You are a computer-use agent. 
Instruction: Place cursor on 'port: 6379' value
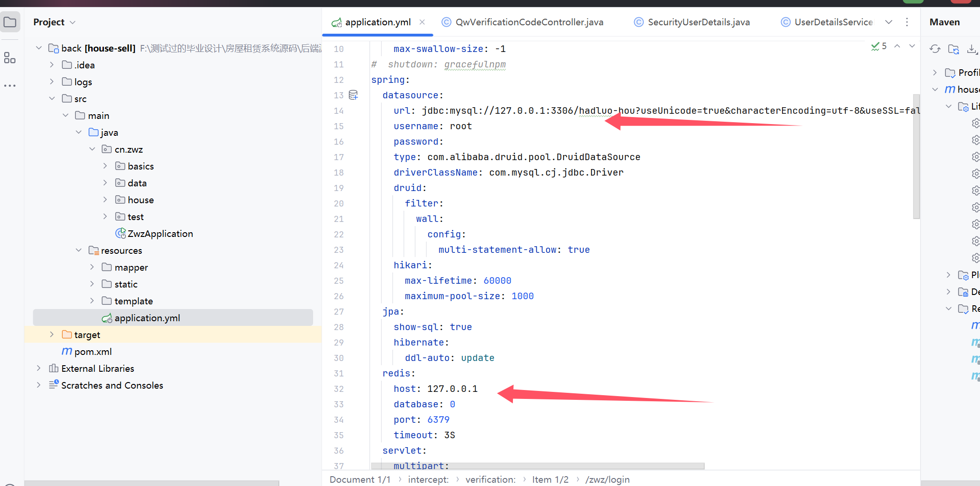tap(438, 420)
